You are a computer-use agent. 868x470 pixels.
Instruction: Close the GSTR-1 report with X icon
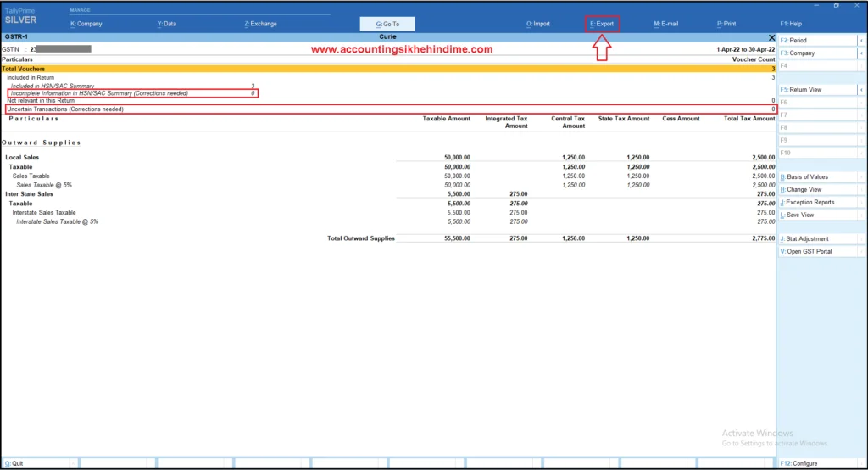771,37
